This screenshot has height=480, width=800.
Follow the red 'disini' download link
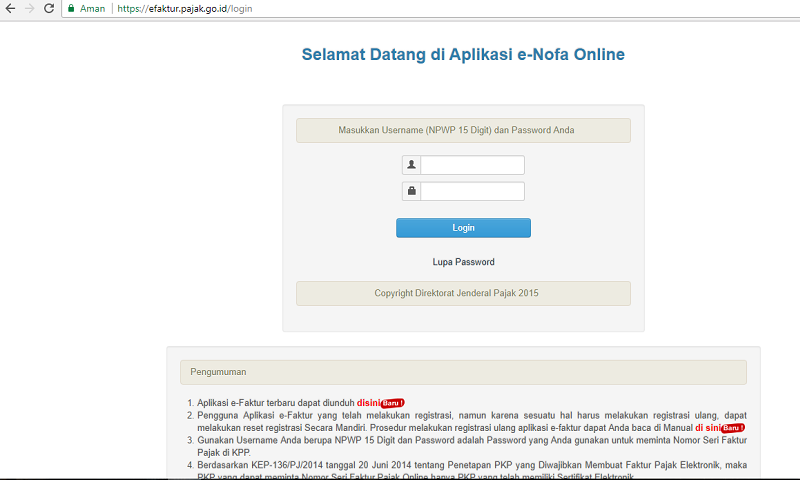368,403
